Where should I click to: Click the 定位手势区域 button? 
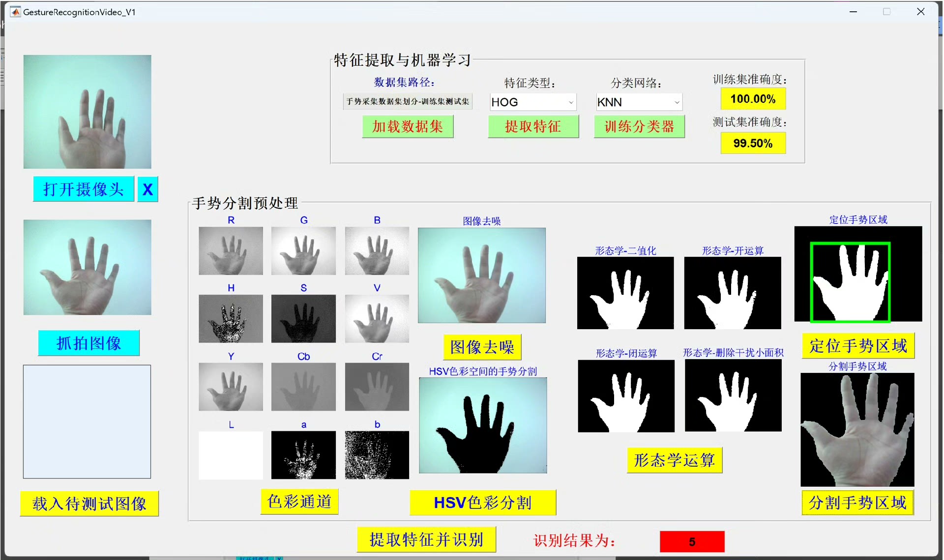(858, 346)
